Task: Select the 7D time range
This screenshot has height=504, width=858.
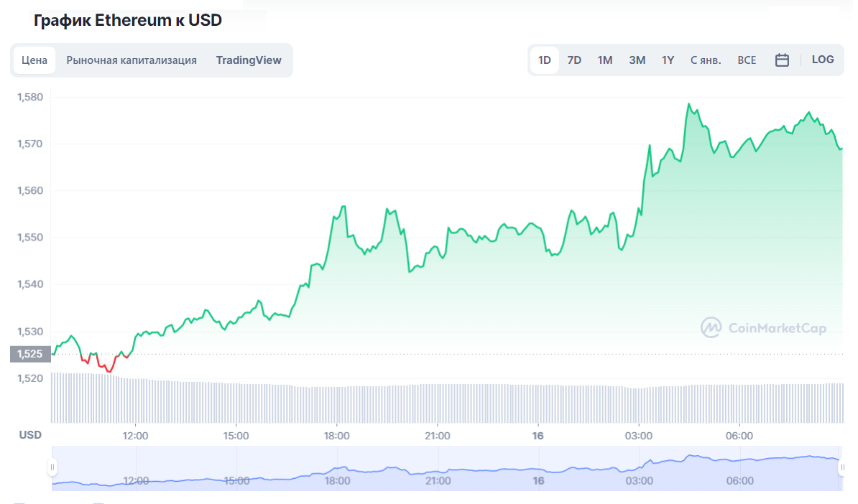Action: [574, 60]
